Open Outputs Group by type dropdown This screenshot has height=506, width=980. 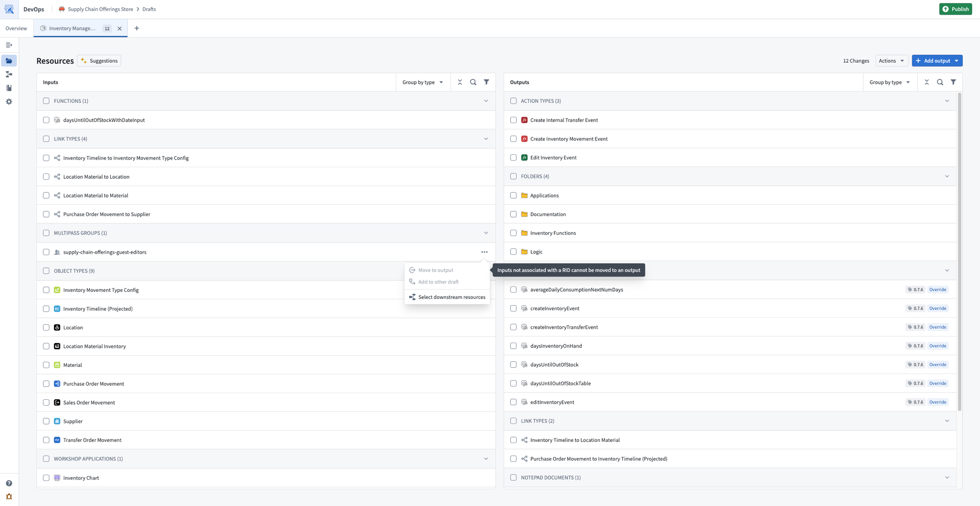(x=889, y=82)
